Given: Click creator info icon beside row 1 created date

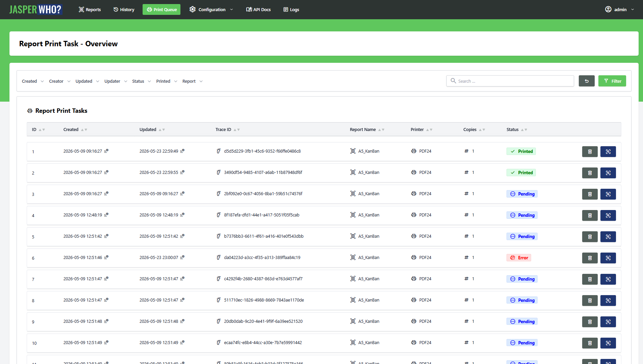Looking at the screenshot, I should point(106,151).
